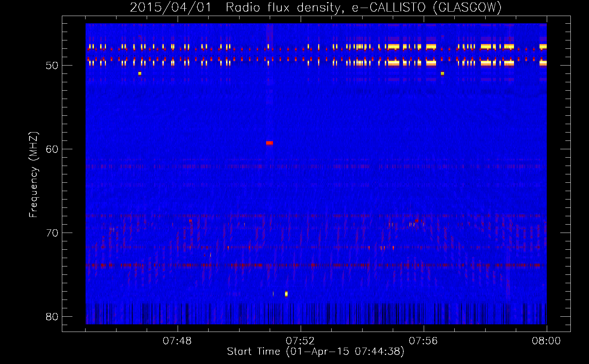This screenshot has width=589, height=364.
Task: Click the 07:48 time tick label
Action: point(177,341)
